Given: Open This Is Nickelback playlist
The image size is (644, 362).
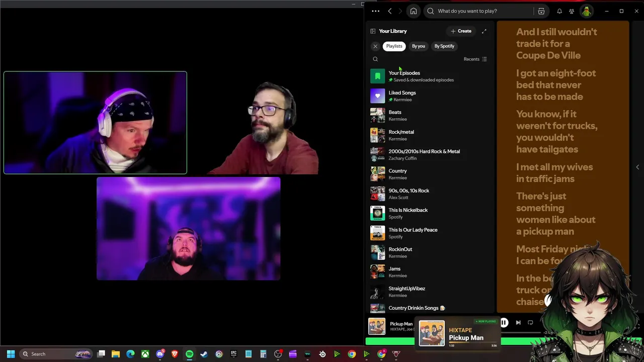Looking at the screenshot, I should pyautogui.click(x=429, y=213).
